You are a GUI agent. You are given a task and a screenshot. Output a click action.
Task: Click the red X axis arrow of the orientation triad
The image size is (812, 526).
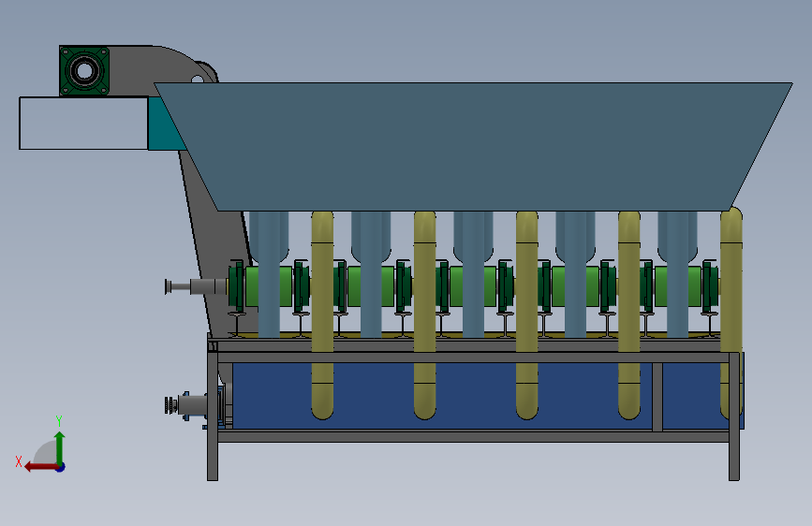tap(41, 467)
